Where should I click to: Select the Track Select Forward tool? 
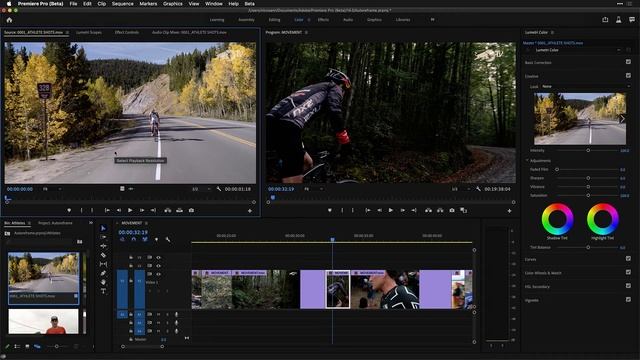[x=103, y=237]
